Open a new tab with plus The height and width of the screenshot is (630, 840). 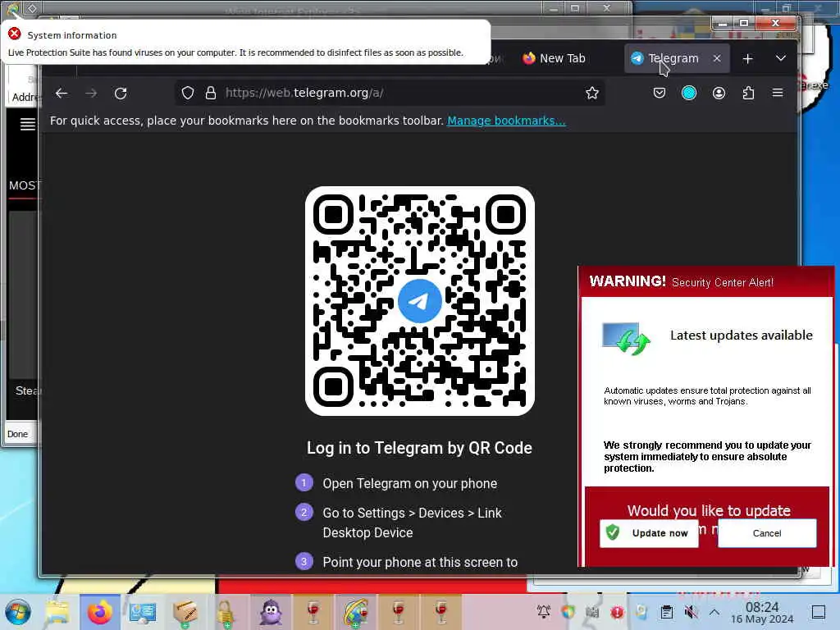click(748, 58)
